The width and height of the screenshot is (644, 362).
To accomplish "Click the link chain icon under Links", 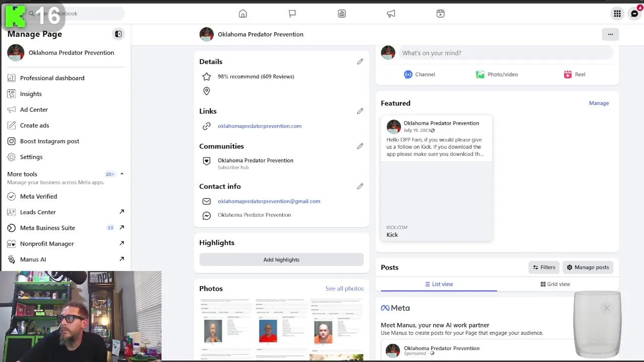I will pos(206,126).
